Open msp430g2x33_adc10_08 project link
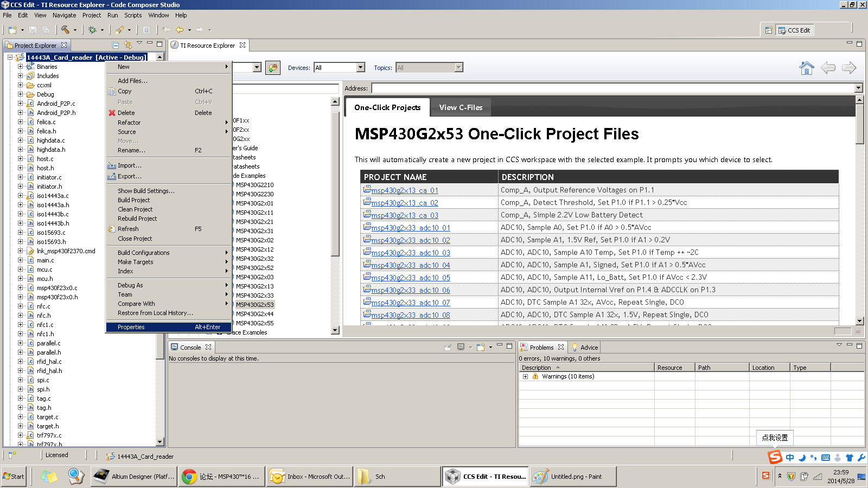 coord(411,315)
